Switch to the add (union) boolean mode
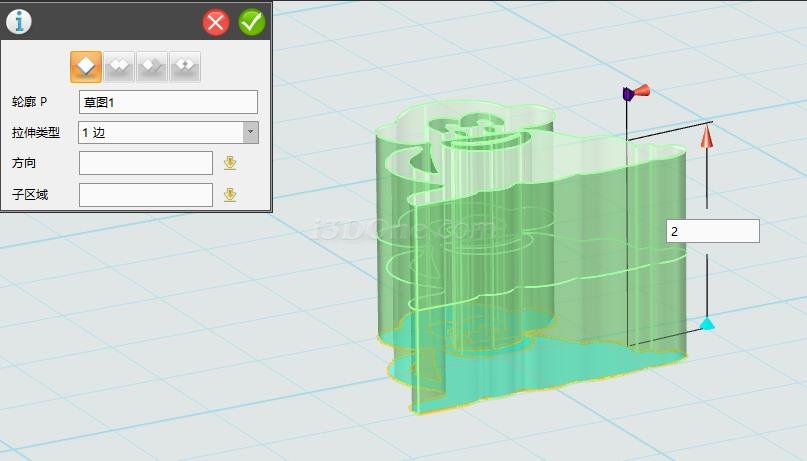The image size is (807, 461). point(119,66)
